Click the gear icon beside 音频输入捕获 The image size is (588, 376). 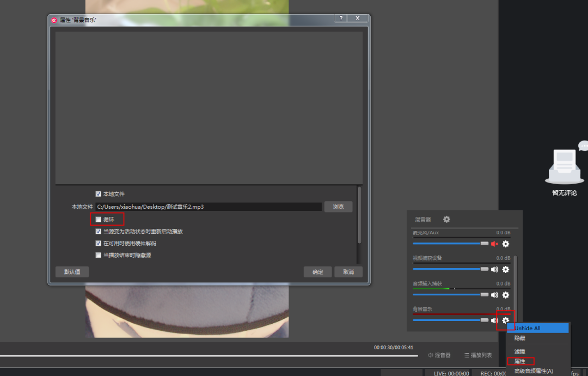click(x=505, y=295)
